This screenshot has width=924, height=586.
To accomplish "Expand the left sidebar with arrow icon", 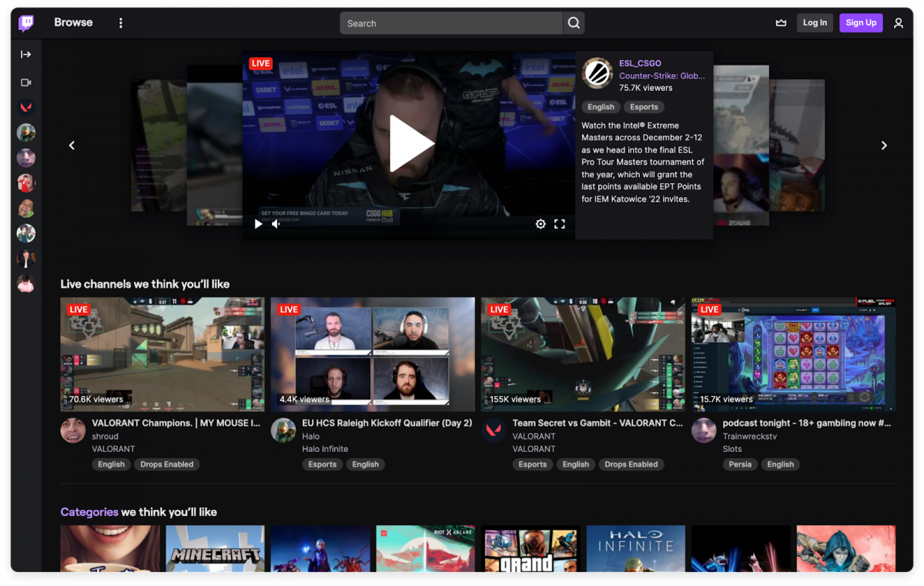I will [26, 55].
